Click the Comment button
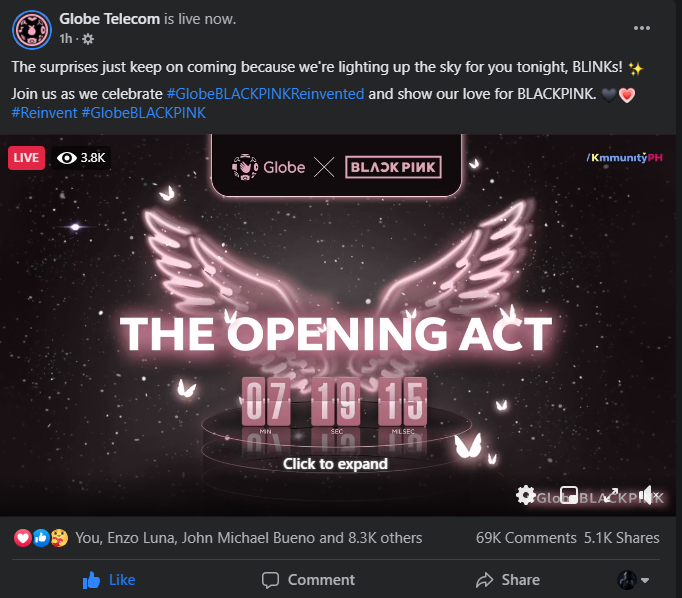Viewport: 682px width, 598px height. point(308,580)
